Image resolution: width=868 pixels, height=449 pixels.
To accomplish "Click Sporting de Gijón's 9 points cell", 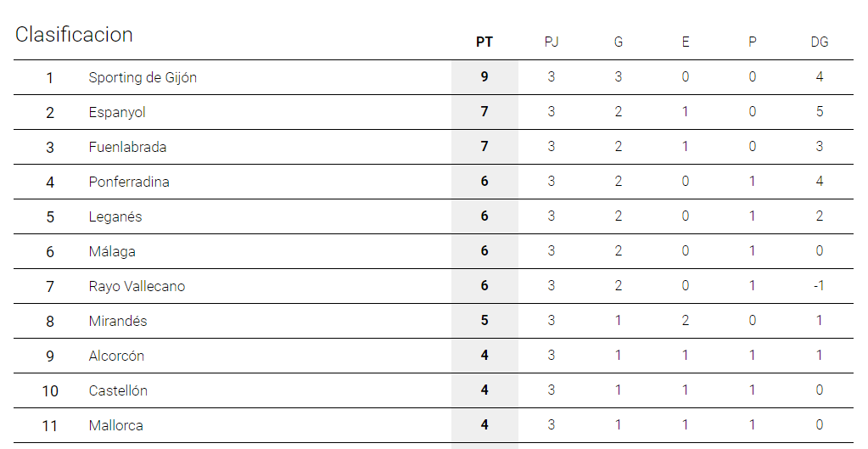I will [x=484, y=77].
